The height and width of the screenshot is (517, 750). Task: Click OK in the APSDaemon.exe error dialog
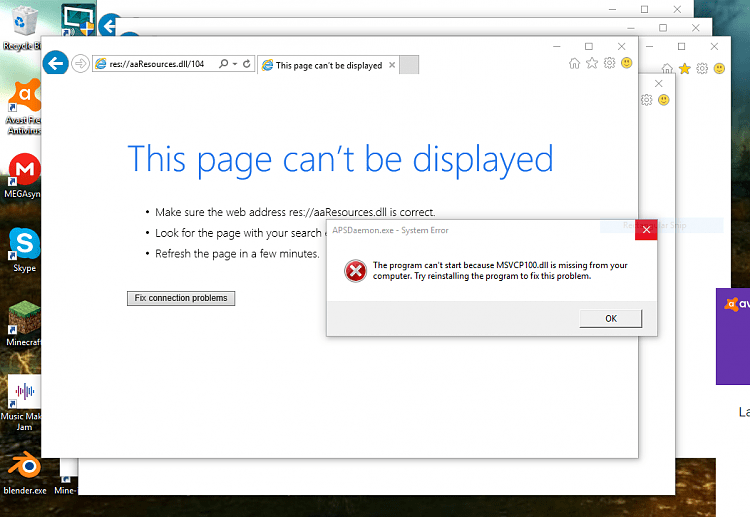610,318
